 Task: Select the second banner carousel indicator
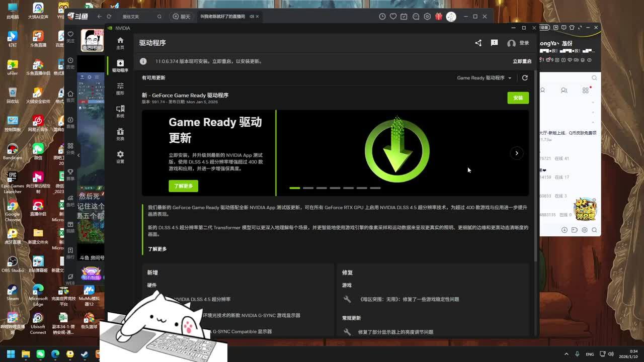pos(308,188)
